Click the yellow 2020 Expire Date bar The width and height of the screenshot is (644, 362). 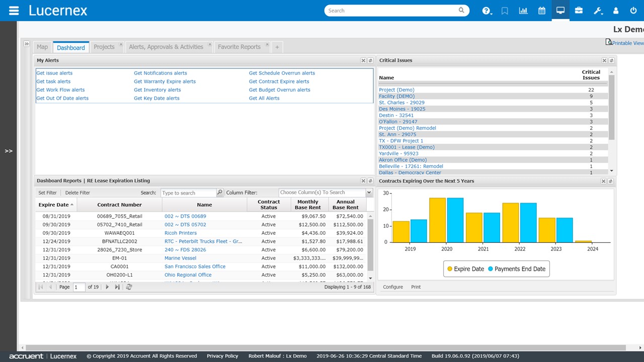click(437, 220)
